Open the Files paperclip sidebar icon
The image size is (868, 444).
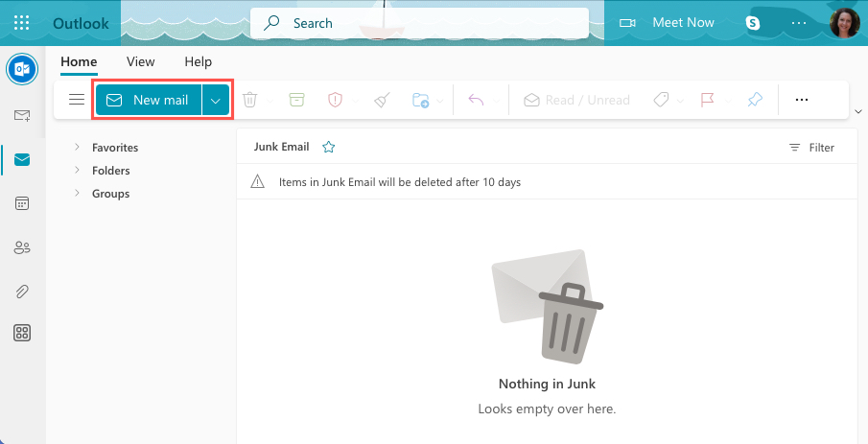22,292
